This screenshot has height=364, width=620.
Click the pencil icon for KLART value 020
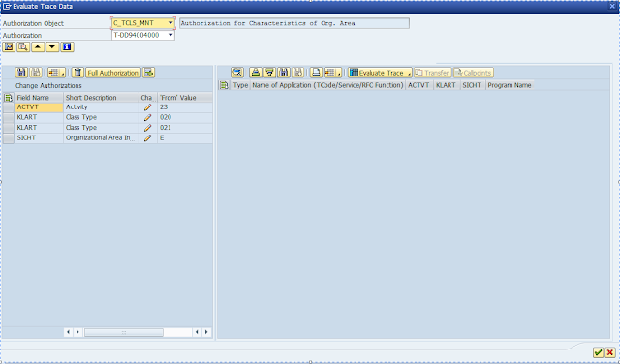[147, 117]
